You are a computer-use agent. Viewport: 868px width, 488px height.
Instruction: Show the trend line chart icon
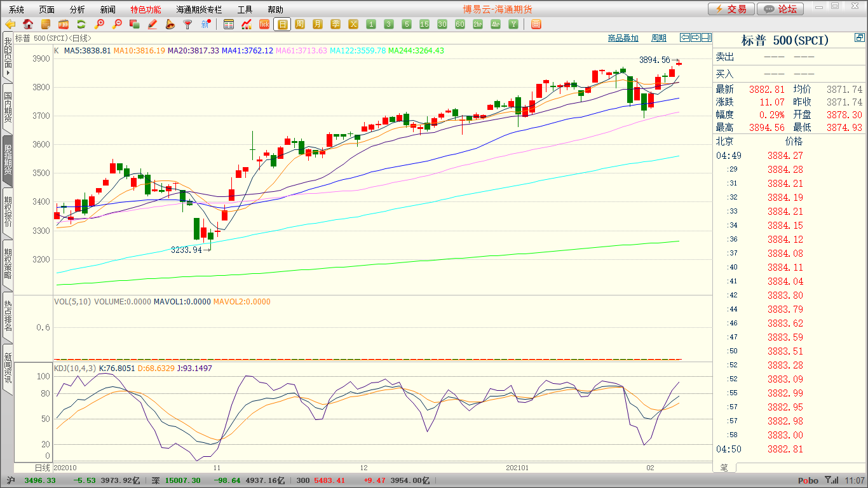[247, 24]
